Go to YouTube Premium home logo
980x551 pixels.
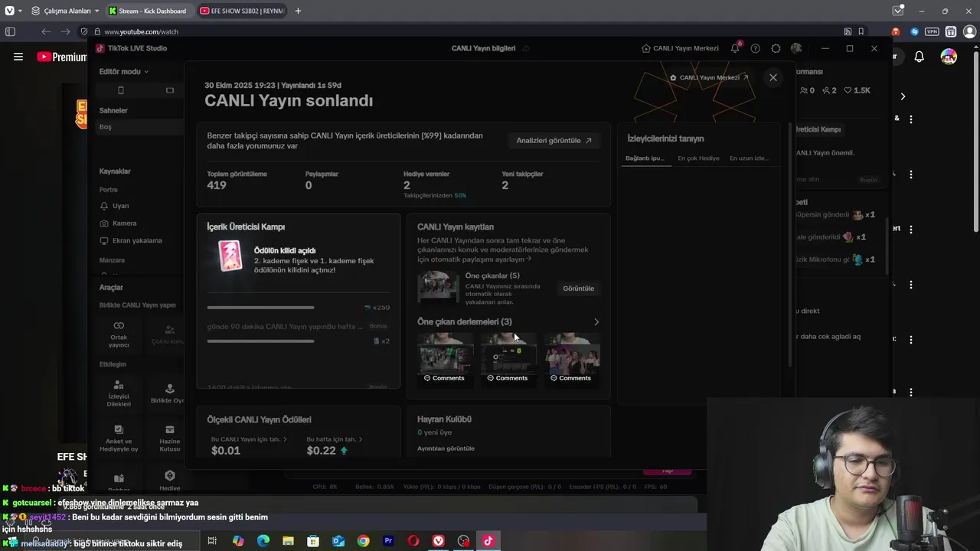[61, 57]
